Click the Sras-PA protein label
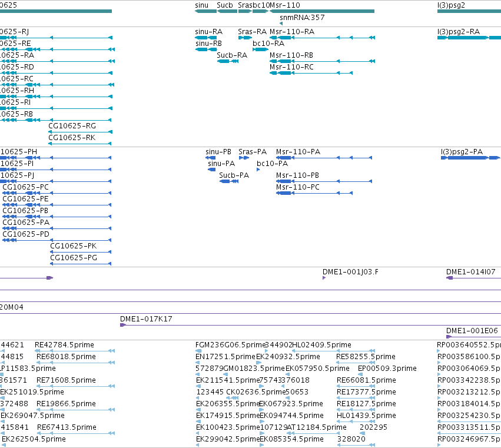 click(x=253, y=152)
